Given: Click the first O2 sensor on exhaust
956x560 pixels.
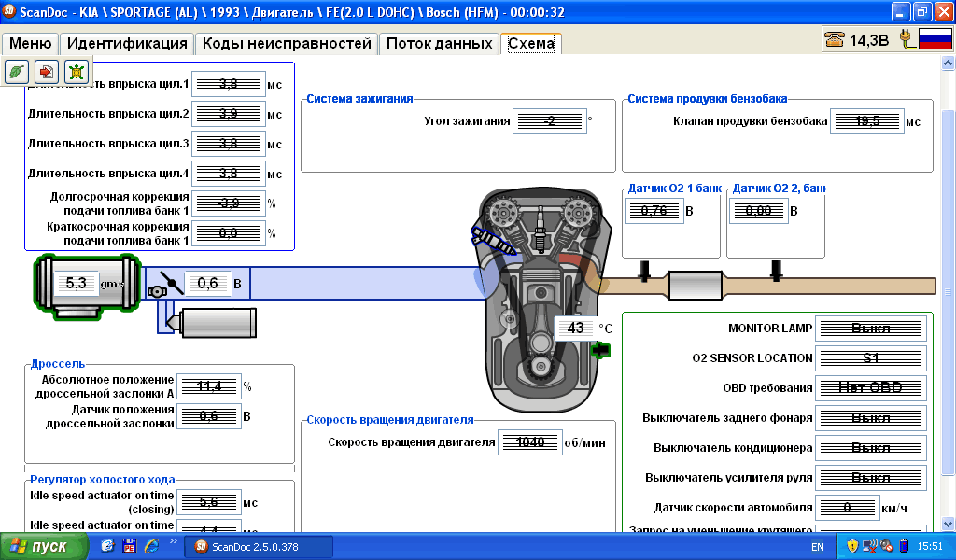Looking at the screenshot, I should [x=644, y=271].
